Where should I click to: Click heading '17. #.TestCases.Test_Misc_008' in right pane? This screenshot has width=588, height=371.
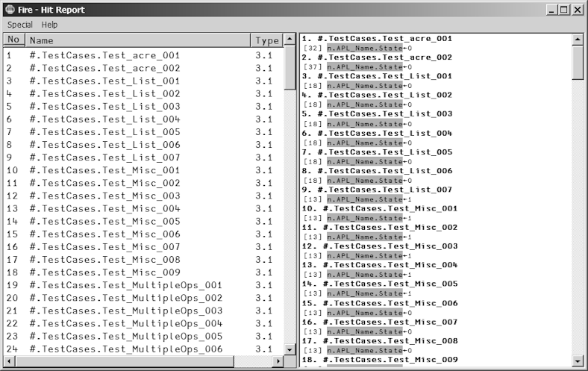click(x=380, y=341)
